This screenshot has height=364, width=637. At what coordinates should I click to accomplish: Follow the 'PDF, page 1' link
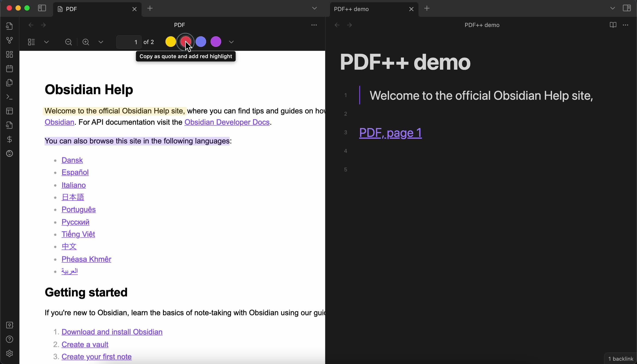390,133
